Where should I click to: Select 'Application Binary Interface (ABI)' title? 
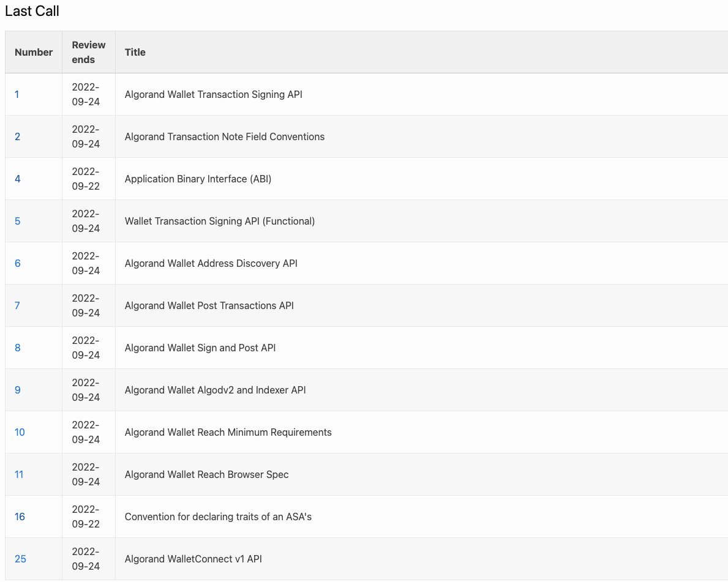click(198, 179)
